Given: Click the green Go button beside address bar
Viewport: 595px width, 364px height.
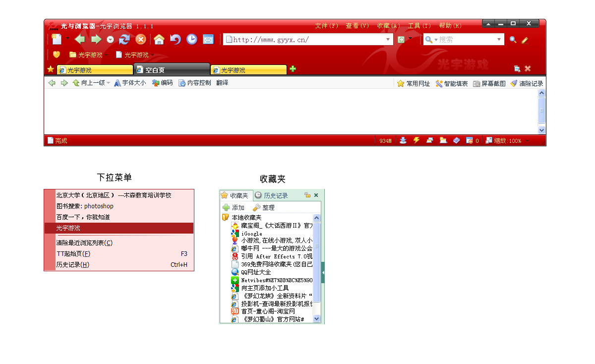Looking at the screenshot, I should point(401,40).
